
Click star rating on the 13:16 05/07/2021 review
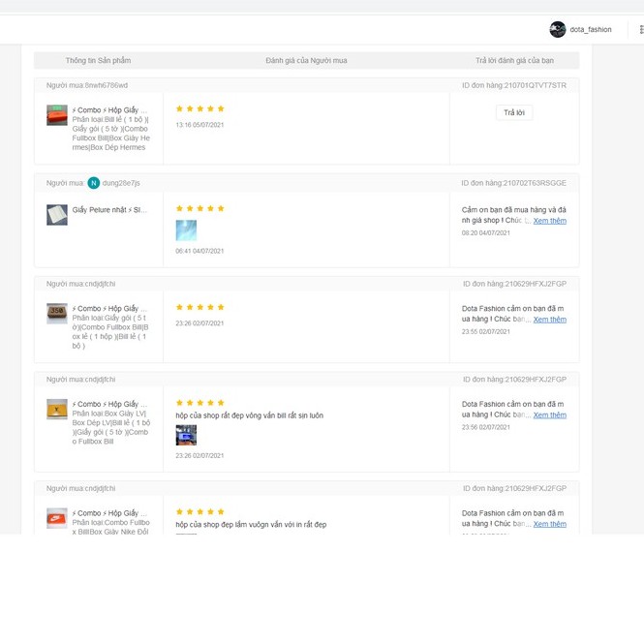(200, 109)
